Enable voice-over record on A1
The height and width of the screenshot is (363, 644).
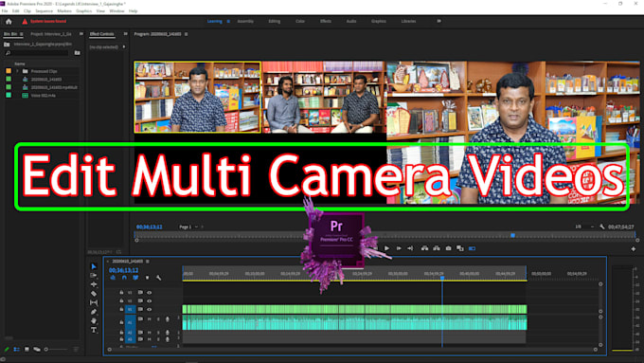click(168, 319)
